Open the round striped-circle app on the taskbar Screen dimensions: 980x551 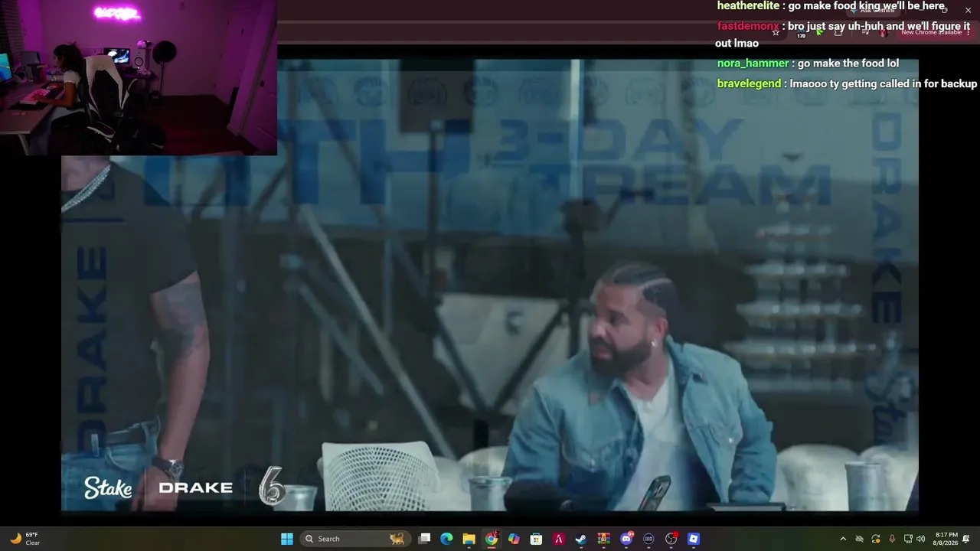[648, 539]
